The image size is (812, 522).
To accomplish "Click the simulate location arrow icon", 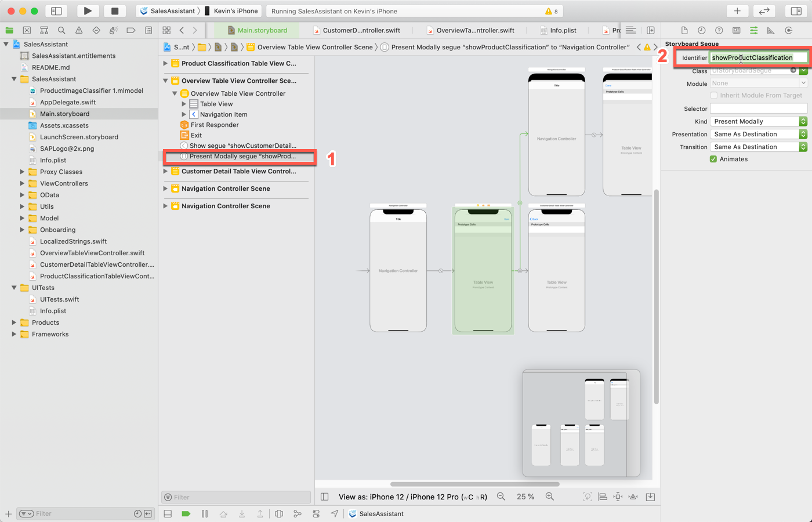I will click(335, 514).
